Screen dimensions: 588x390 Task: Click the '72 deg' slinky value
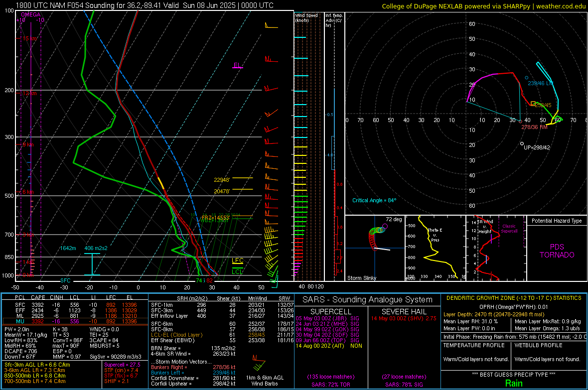tap(394, 219)
